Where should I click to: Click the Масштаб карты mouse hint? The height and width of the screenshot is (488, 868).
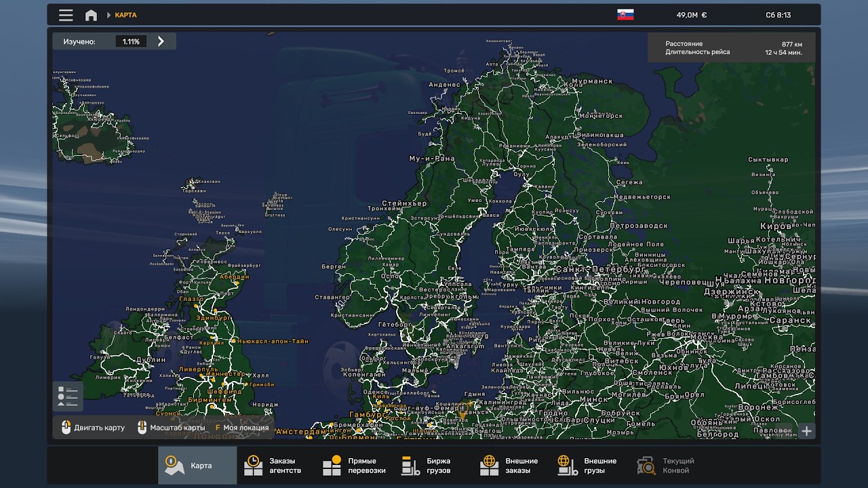click(x=171, y=428)
